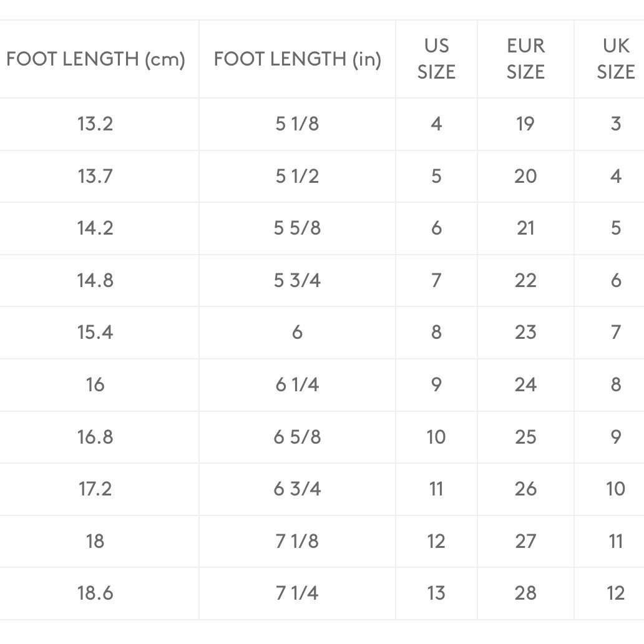Select EUR size 27 cell
This screenshot has width=644, height=644.
click(525, 540)
